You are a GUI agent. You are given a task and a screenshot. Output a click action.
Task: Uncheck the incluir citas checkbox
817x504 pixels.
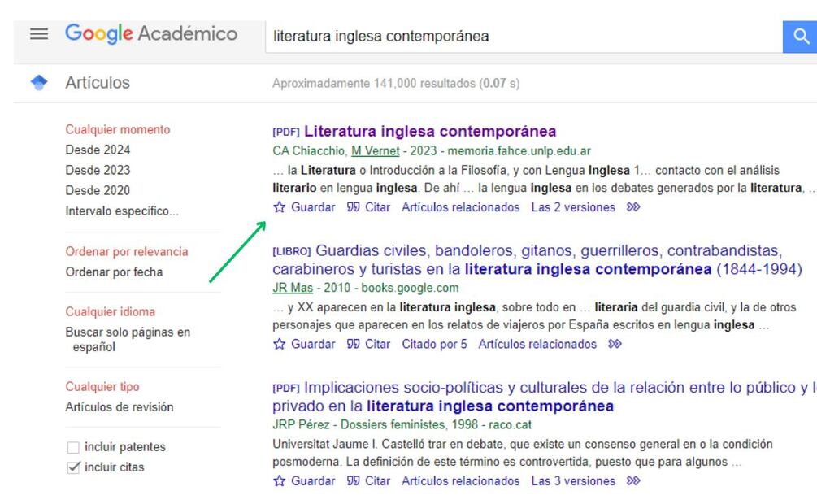tap(74, 467)
